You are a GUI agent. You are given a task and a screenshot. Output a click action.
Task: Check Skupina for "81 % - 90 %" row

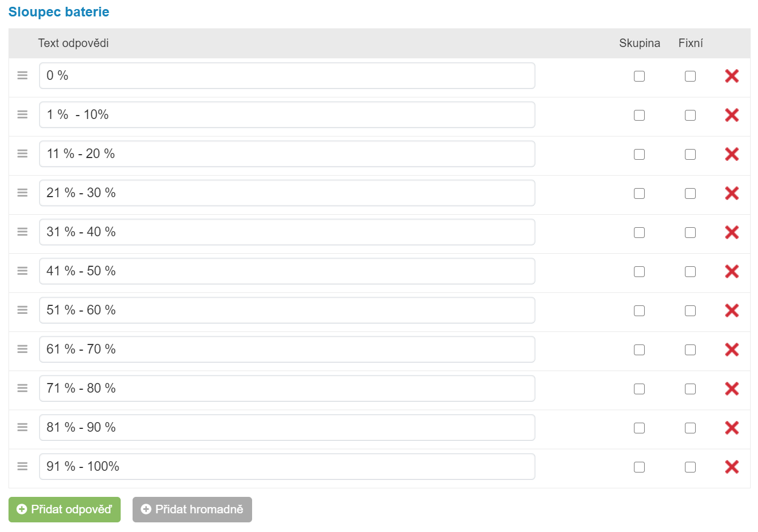click(x=639, y=428)
